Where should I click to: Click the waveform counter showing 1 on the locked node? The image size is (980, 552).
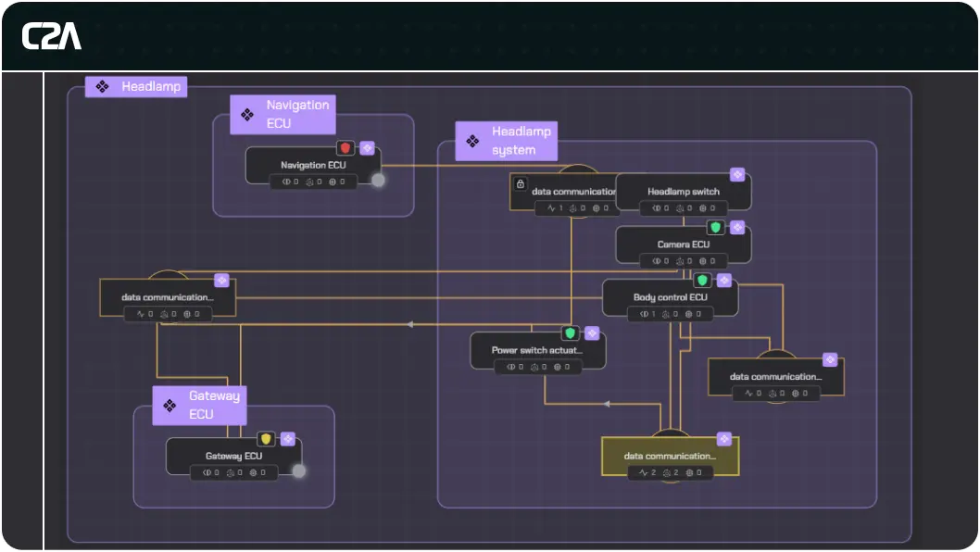[x=556, y=208]
